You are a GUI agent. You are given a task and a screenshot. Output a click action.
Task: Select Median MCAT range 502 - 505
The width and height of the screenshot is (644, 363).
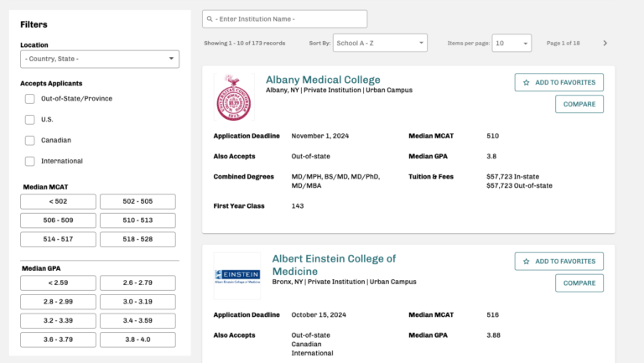(138, 202)
